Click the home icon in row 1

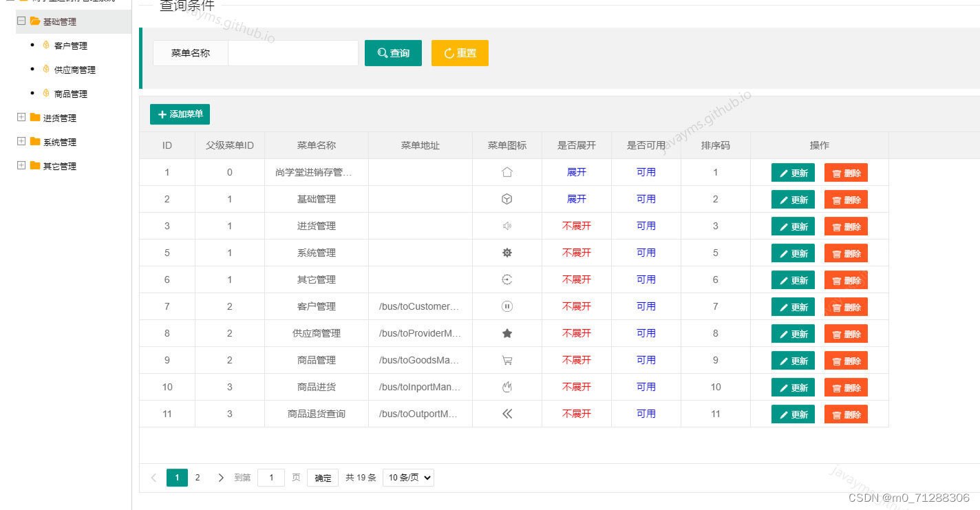pyautogui.click(x=507, y=172)
